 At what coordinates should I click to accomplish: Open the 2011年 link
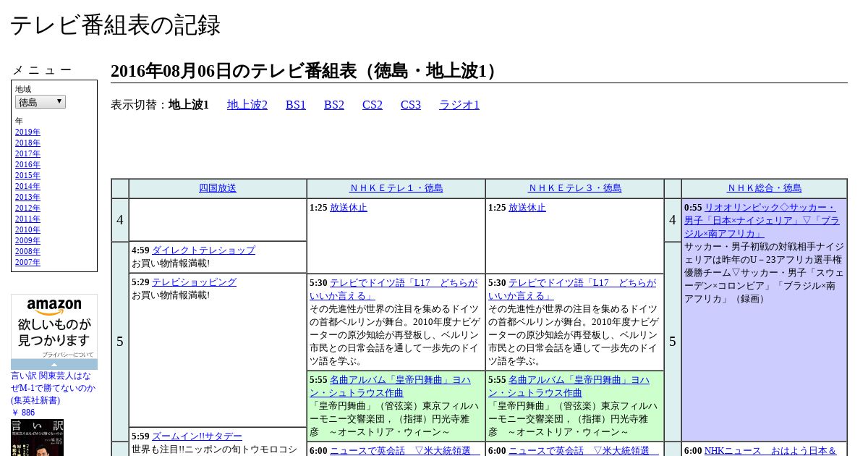point(27,219)
